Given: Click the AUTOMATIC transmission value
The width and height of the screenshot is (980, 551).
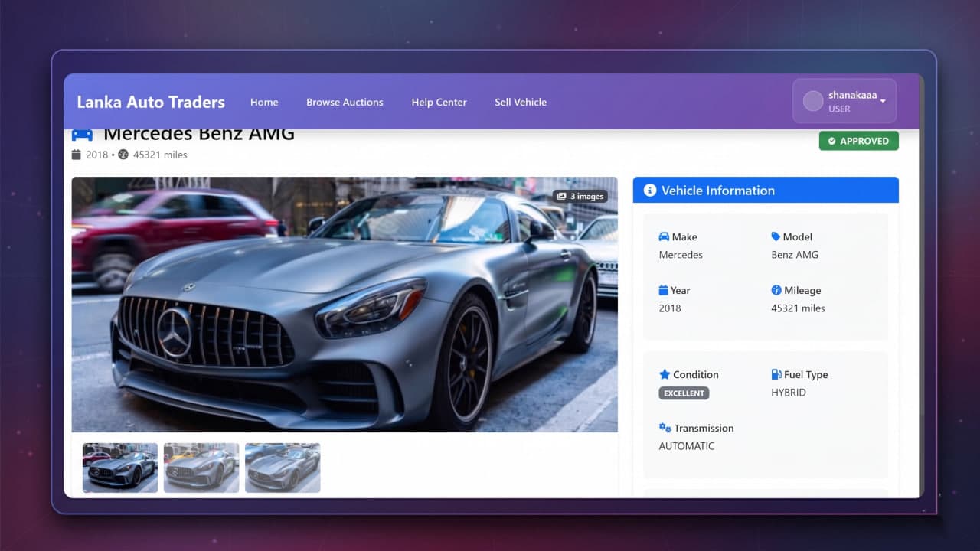Looking at the screenshot, I should (687, 446).
